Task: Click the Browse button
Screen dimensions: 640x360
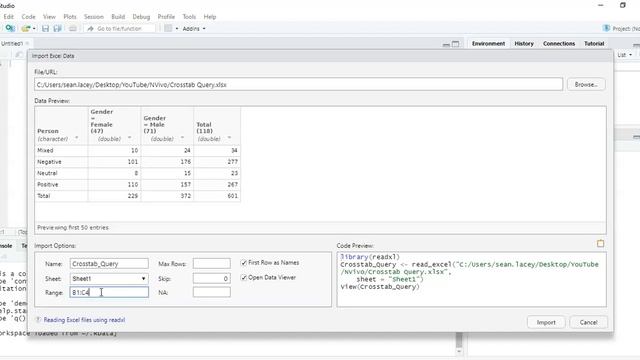Action: [586, 84]
